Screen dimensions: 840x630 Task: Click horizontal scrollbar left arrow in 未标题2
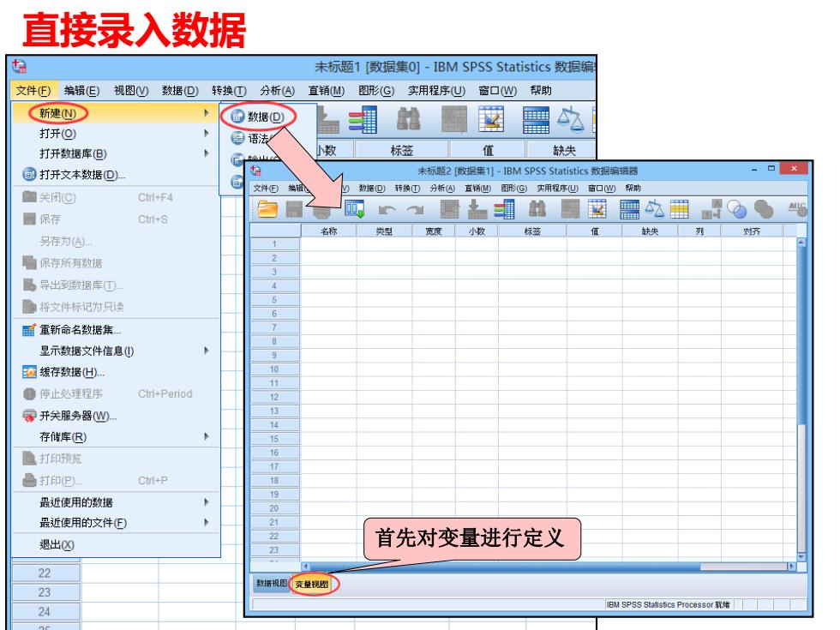[x=306, y=567]
